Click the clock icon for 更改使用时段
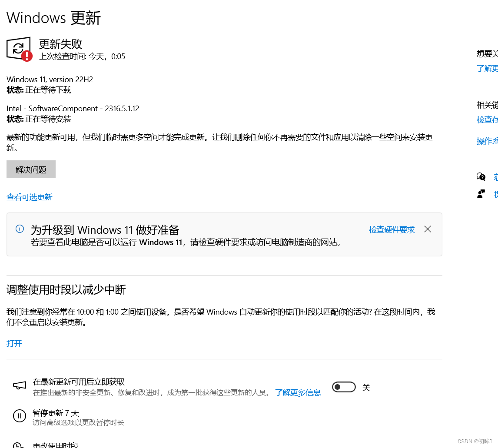 point(18,445)
